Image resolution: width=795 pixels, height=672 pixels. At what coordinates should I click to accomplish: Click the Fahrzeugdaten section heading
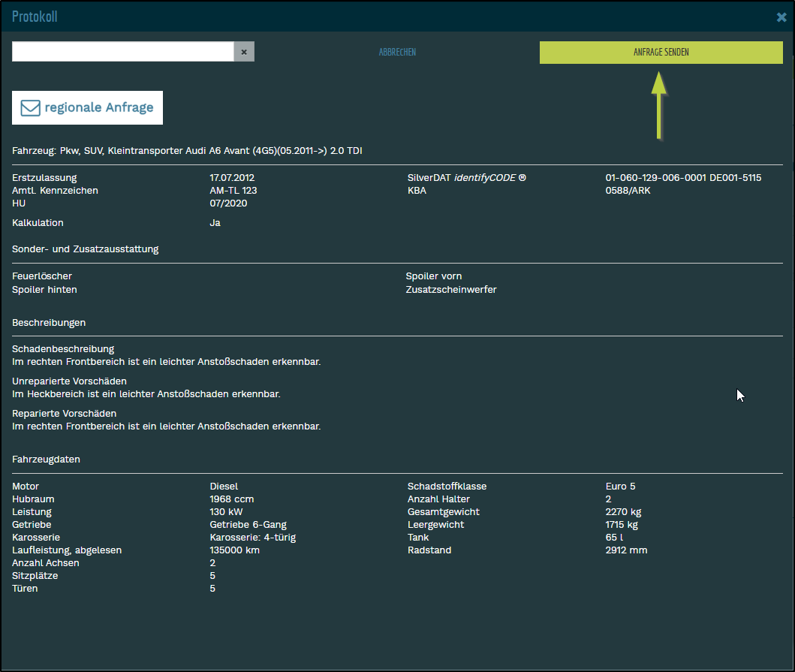coord(46,459)
